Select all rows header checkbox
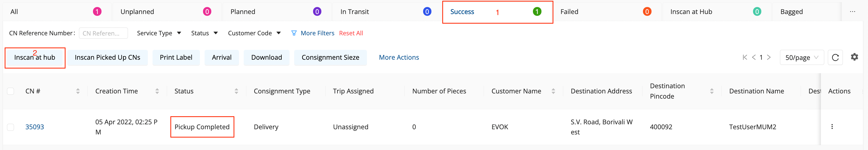Image resolution: width=868 pixels, height=150 pixels. 11,91
